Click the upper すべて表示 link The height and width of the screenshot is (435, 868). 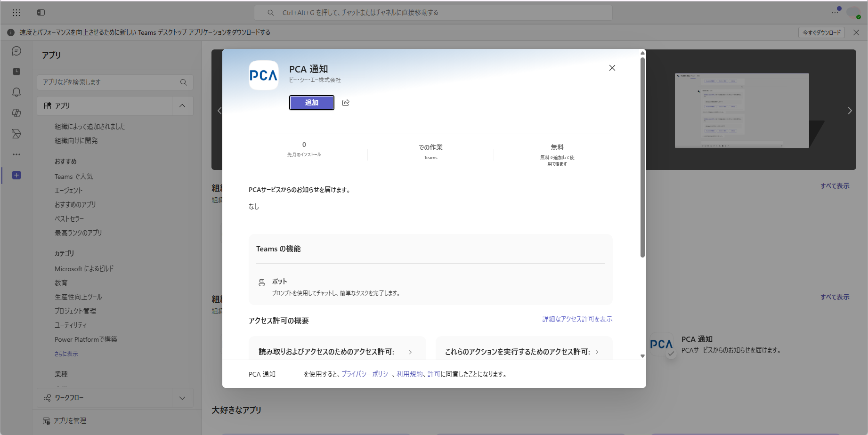click(835, 186)
